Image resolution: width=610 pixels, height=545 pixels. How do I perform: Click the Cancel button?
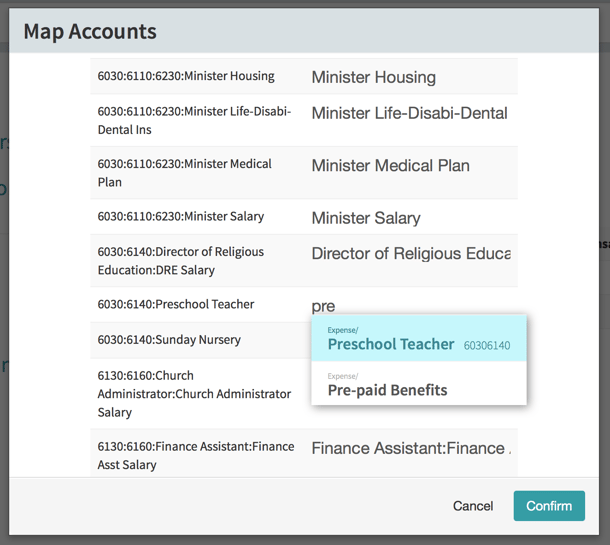[472, 506]
